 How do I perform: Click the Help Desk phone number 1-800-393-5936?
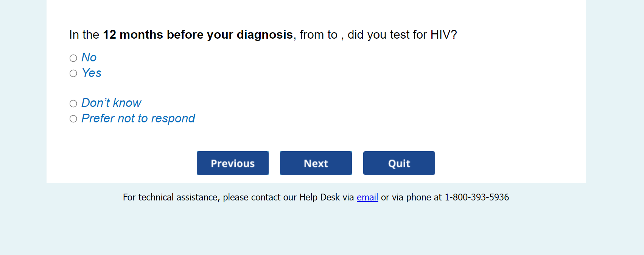pyautogui.click(x=477, y=197)
